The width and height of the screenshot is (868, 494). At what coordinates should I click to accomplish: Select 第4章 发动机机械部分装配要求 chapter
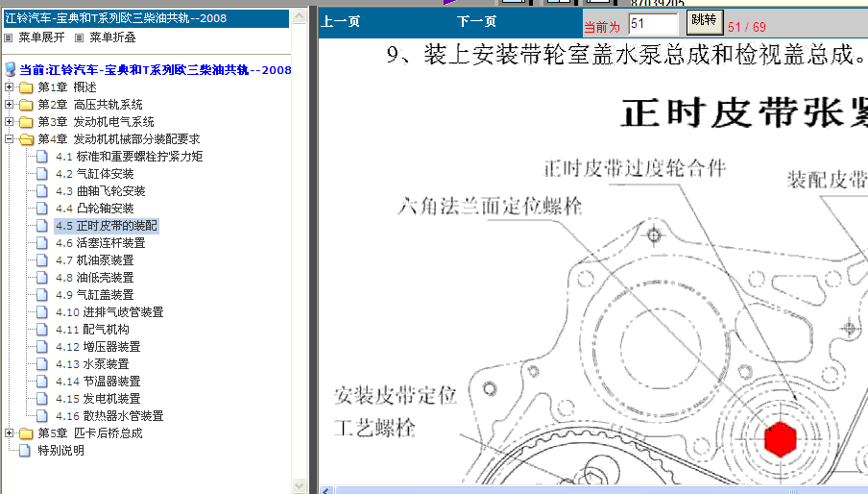[x=119, y=139]
